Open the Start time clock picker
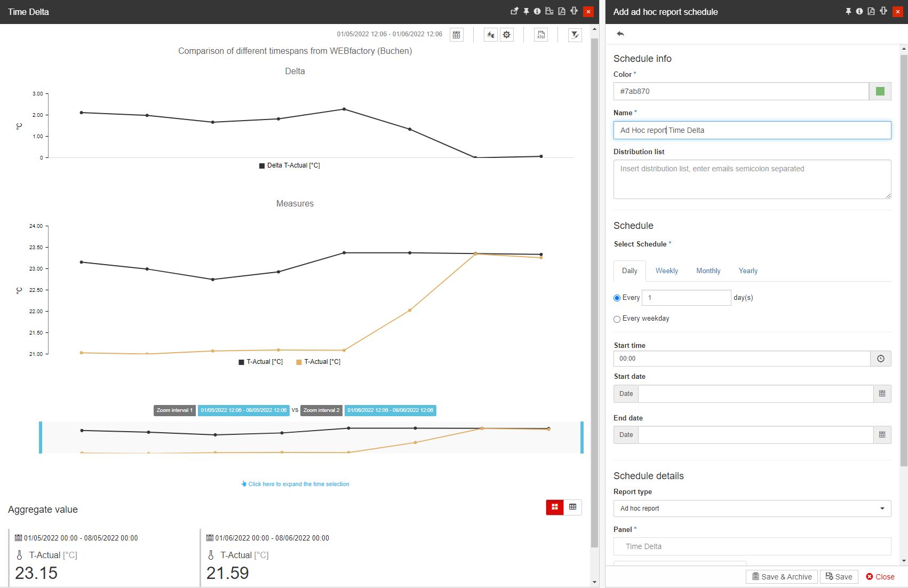 click(880, 359)
